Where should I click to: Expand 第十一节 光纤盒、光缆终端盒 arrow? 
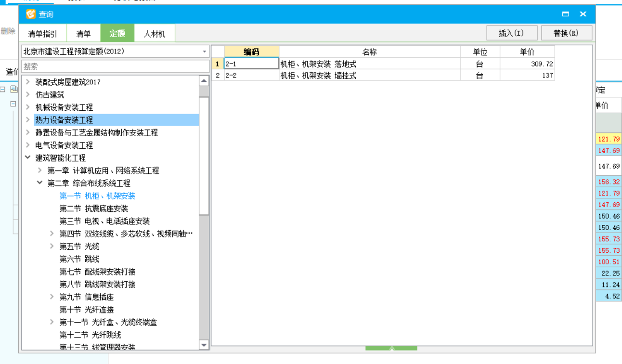52,322
